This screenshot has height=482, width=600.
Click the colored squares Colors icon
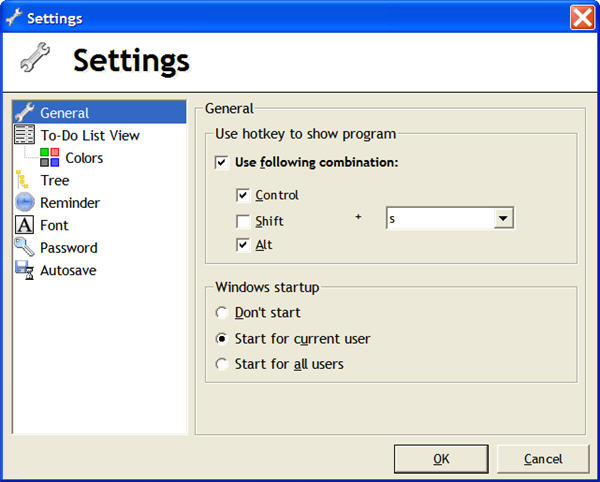pos(49,157)
